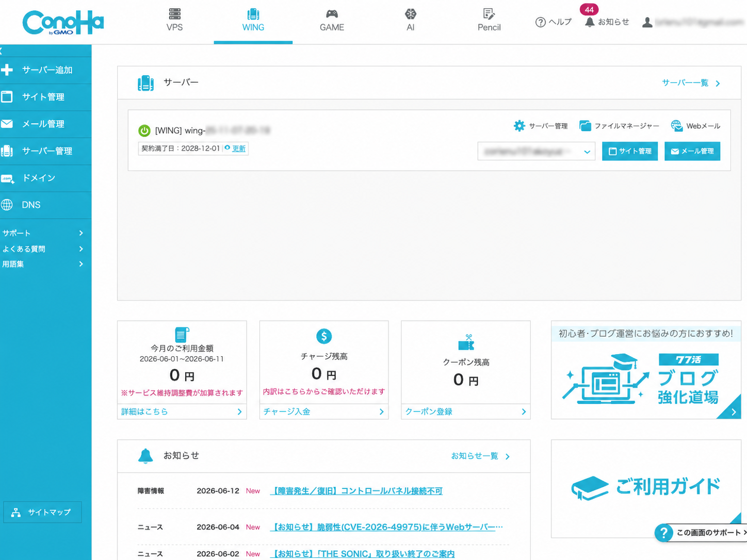This screenshot has width=747, height=560.
Task: Click the 2026-06-12 notice date
Action: point(218,491)
